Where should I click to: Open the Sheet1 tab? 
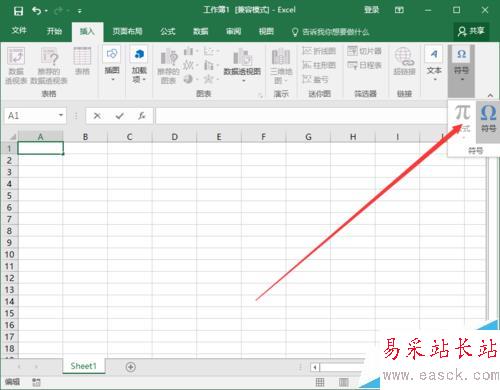(83, 366)
